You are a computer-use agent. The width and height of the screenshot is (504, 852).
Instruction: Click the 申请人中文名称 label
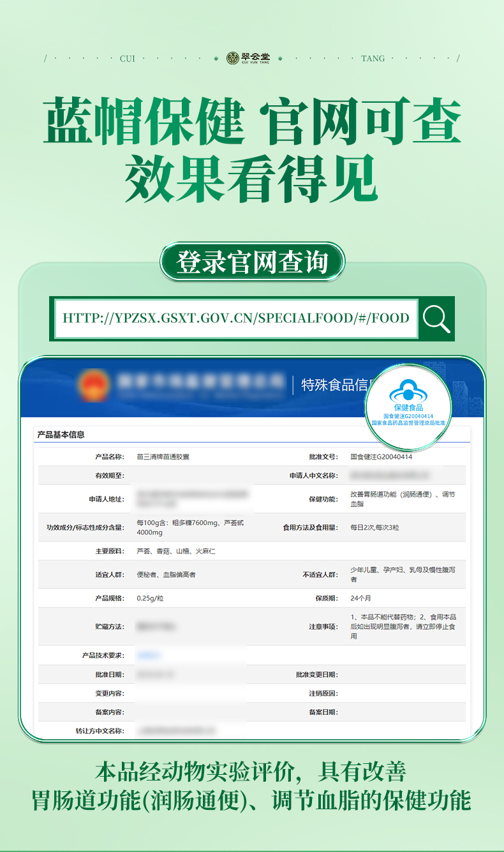click(313, 475)
